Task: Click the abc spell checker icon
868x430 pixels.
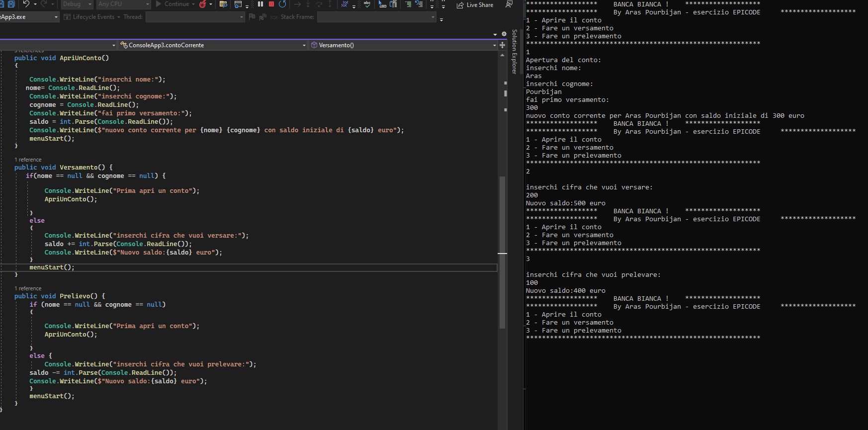Action: tap(367, 4)
